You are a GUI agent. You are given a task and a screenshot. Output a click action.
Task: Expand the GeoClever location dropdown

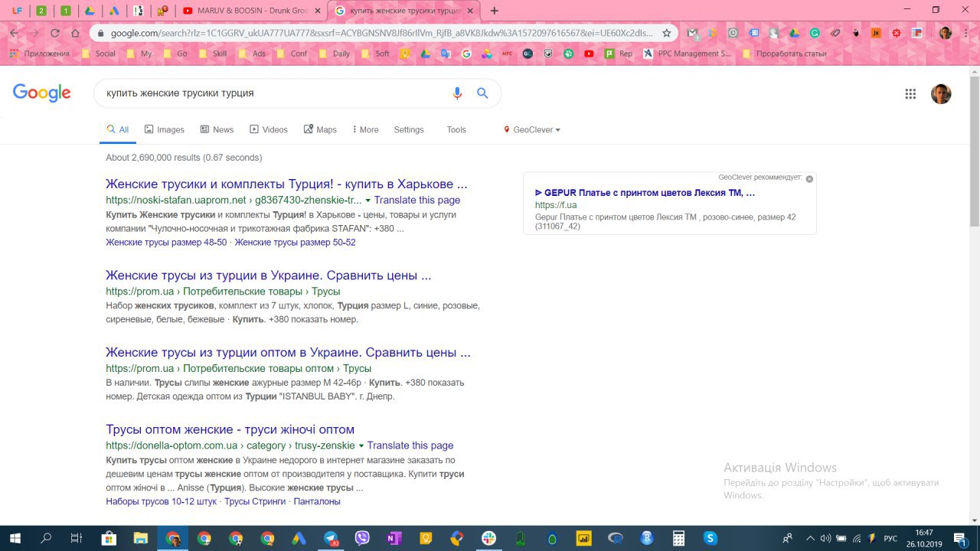(x=532, y=130)
